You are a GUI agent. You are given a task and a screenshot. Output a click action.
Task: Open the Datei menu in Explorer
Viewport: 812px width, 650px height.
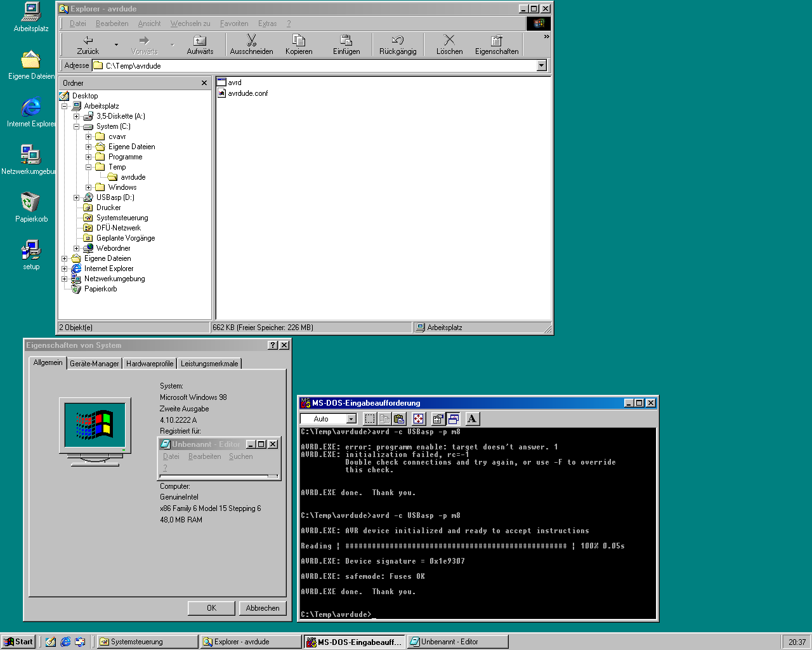click(x=78, y=23)
